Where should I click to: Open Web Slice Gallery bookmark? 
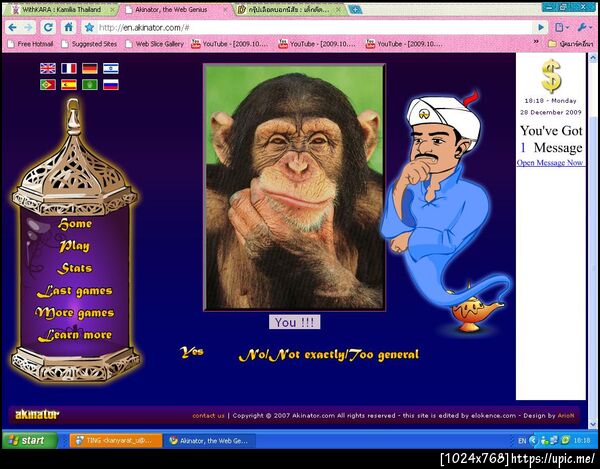(x=155, y=44)
